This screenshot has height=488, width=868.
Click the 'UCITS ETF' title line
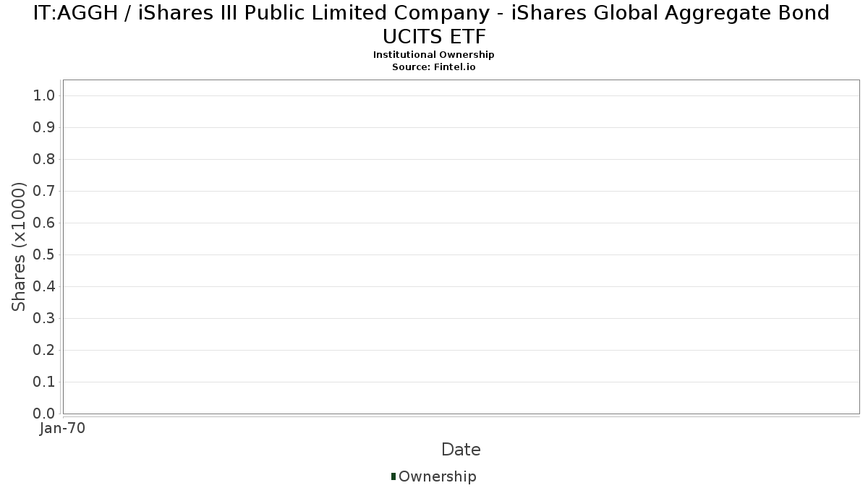[434, 36]
